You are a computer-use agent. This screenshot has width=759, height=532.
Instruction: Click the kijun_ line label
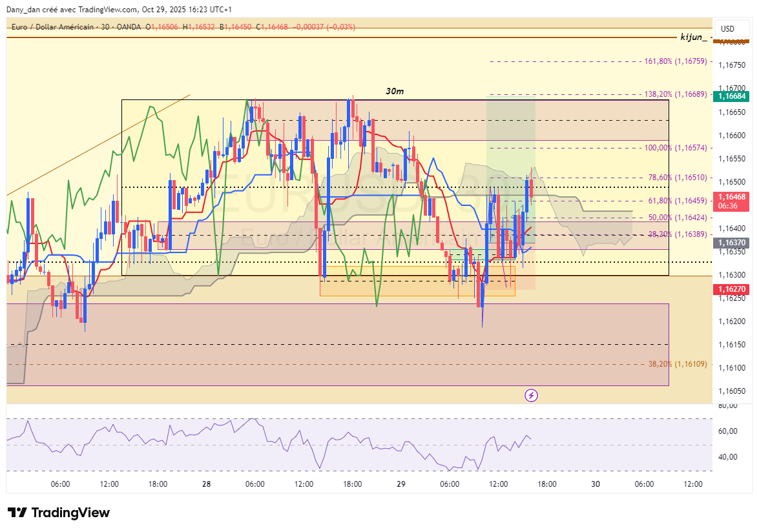[x=693, y=37]
